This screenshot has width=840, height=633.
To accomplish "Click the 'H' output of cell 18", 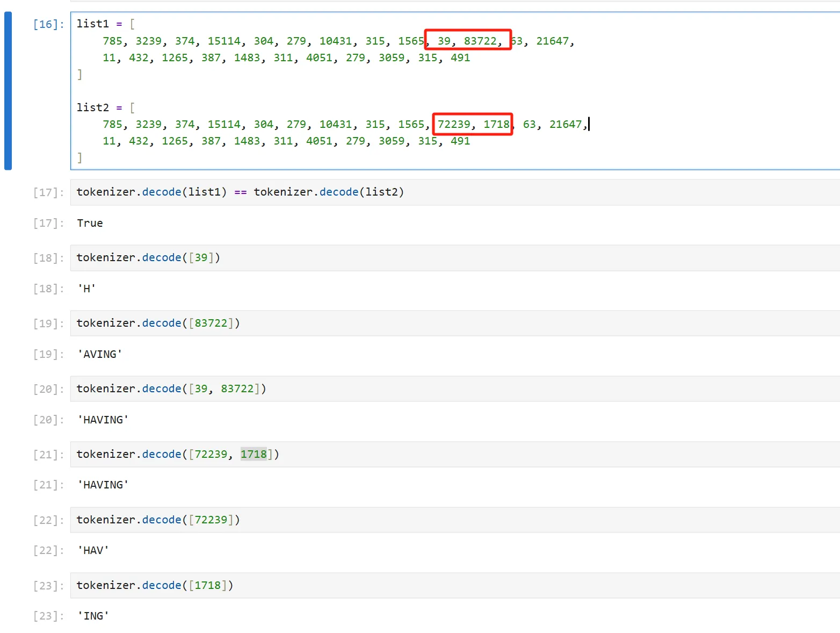I will coord(86,289).
